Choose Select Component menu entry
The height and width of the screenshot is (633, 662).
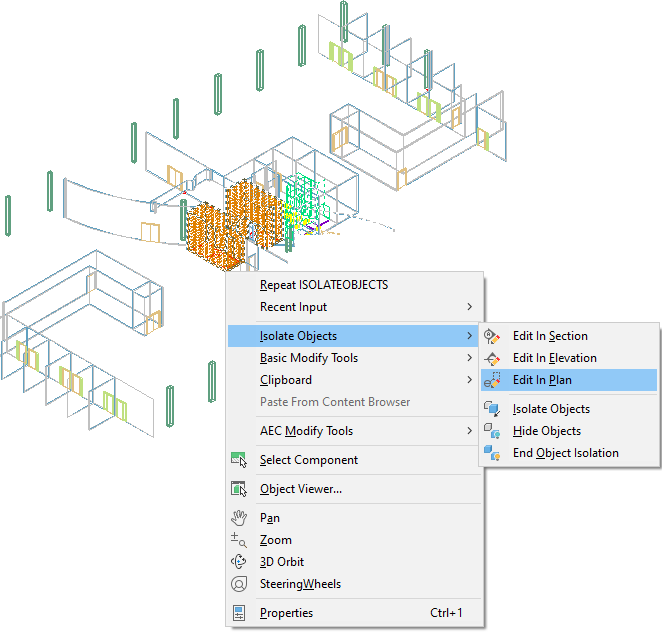354,460
